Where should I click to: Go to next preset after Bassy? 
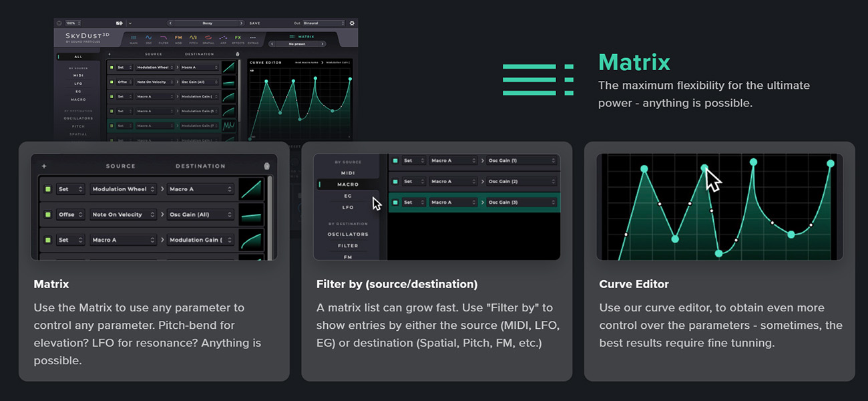(x=241, y=23)
